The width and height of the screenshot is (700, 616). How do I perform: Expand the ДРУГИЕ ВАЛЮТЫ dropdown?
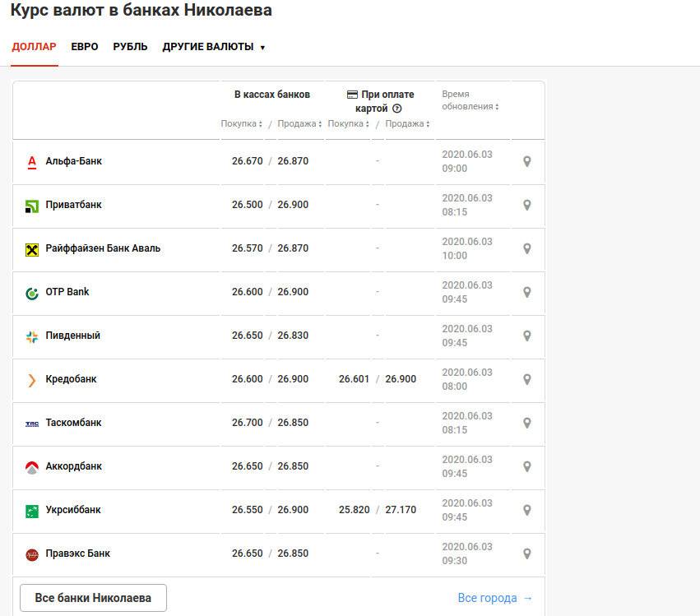coord(213,47)
